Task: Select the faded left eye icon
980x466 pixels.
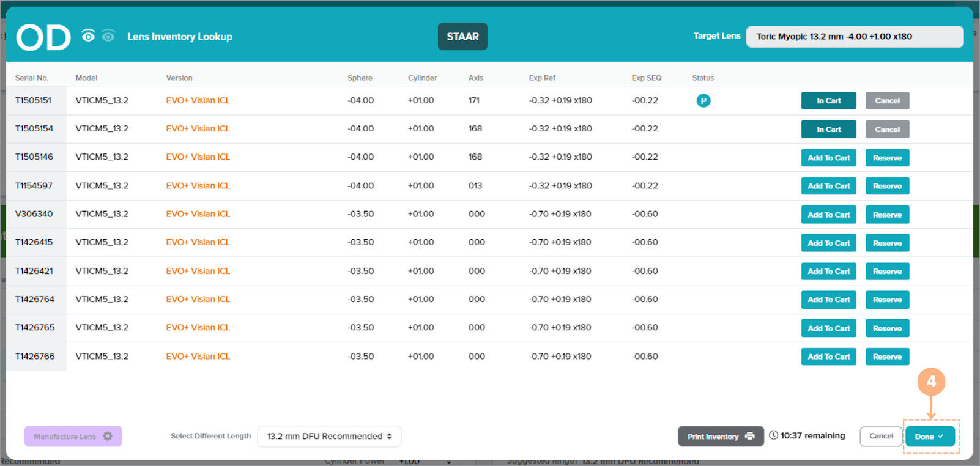Action: 108,36
